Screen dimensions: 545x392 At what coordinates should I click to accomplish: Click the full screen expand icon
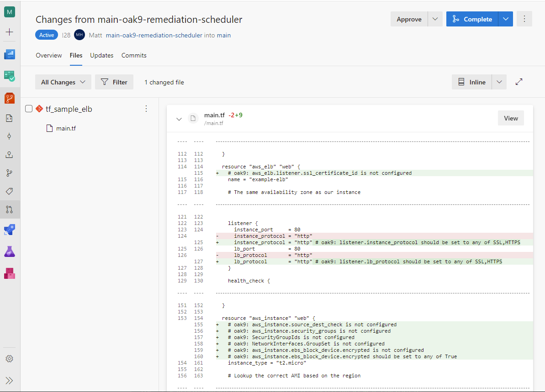click(519, 82)
